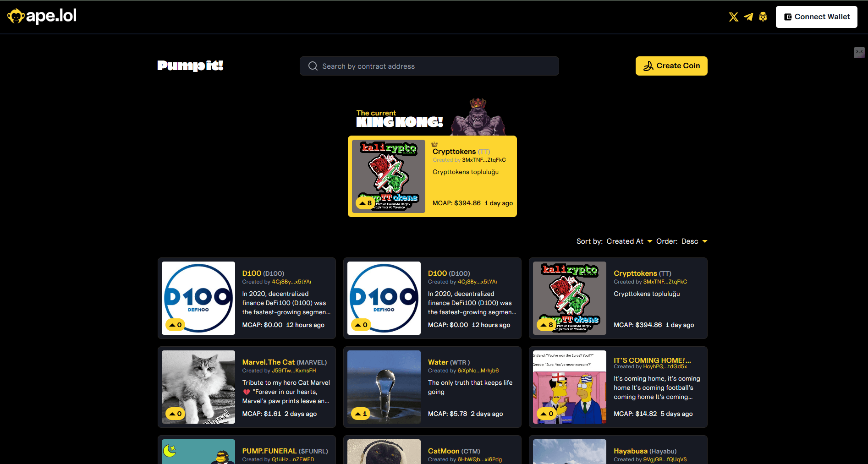This screenshot has height=464, width=868.
Task: Upvote the IT'S COMING HOME card
Action: (546, 414)
